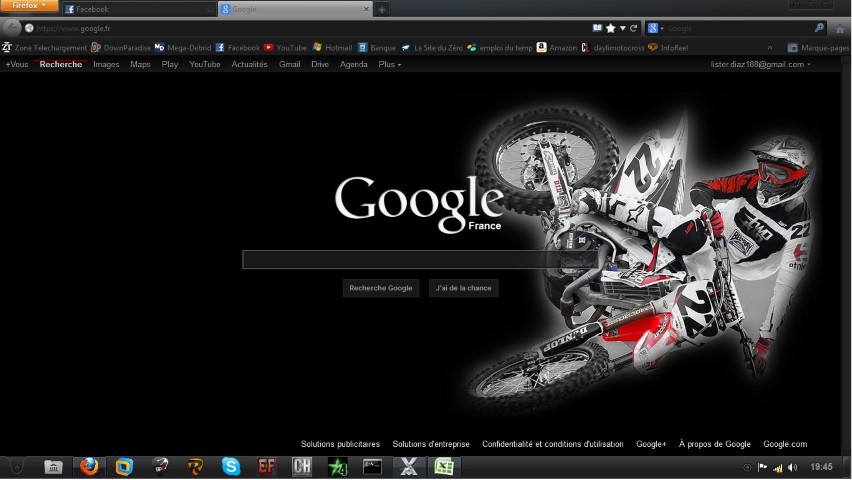Open the Skype taskbar icon

pos(231,467)
